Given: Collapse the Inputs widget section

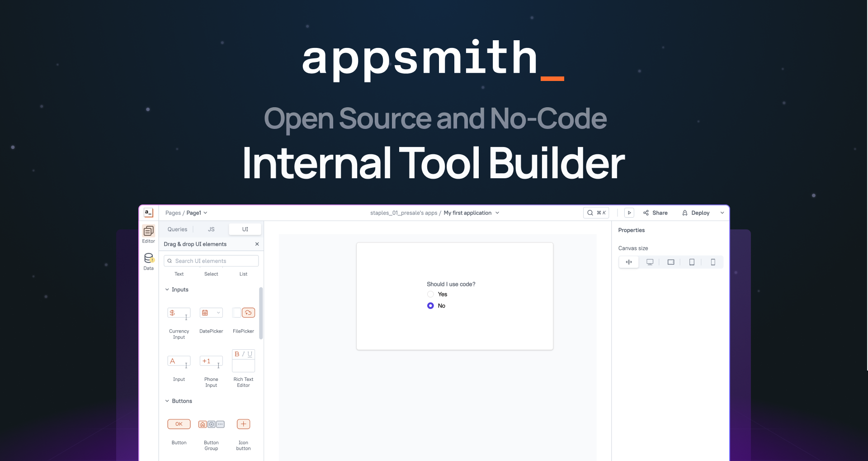Looking at the screenshot, I should click(x=167, y=290).
